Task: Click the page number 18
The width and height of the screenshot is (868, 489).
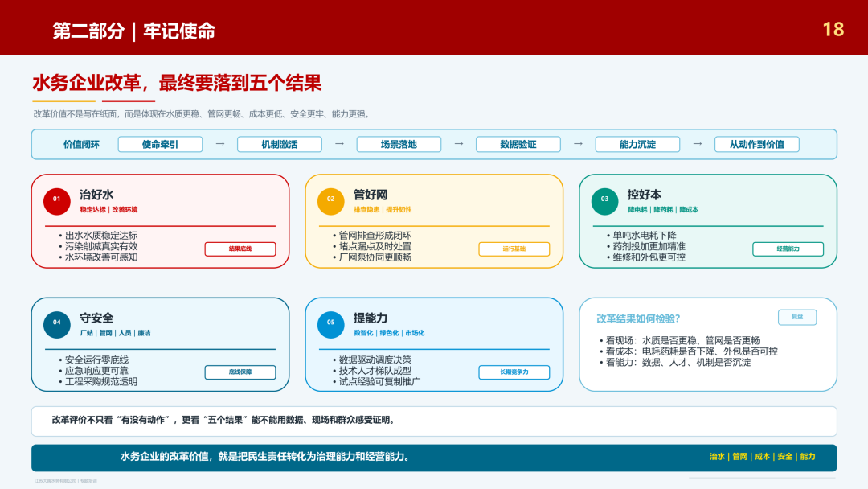Action: pyautogui.click(x=833, y=29)
